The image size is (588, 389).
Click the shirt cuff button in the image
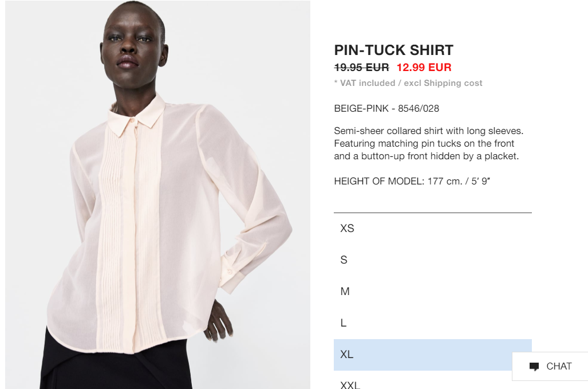230,272
